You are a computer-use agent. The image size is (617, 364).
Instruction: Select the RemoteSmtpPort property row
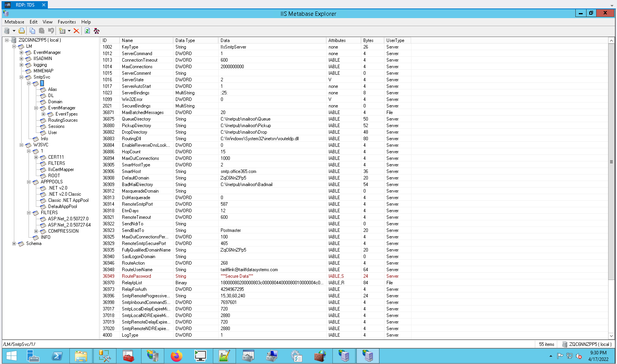click(x=256, y=204)
